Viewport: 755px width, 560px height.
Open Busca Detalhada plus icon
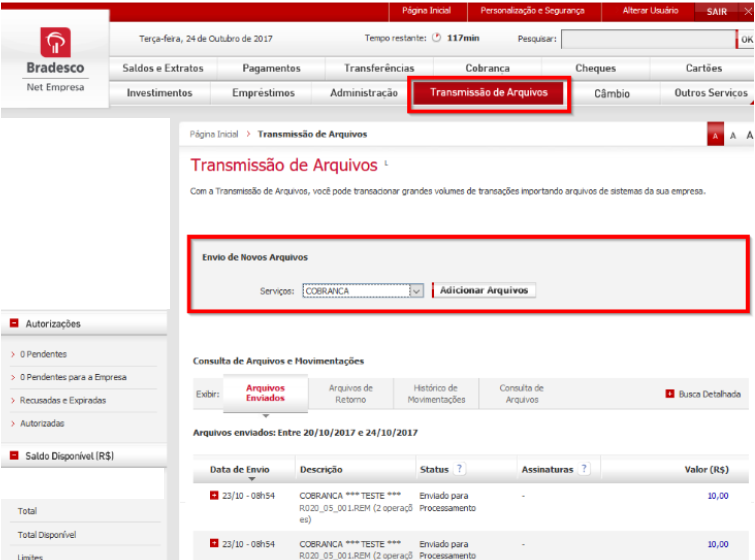click(x=669, y=394)
